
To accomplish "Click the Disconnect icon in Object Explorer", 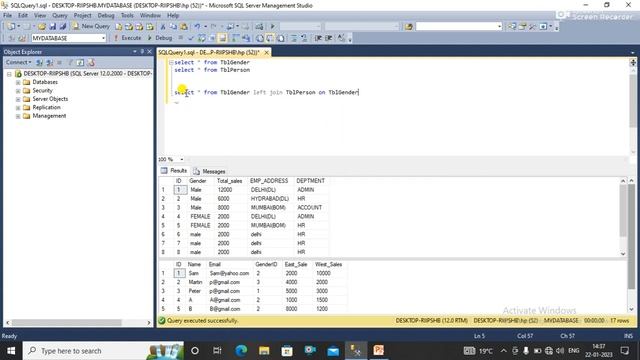I will coord(49,62).
